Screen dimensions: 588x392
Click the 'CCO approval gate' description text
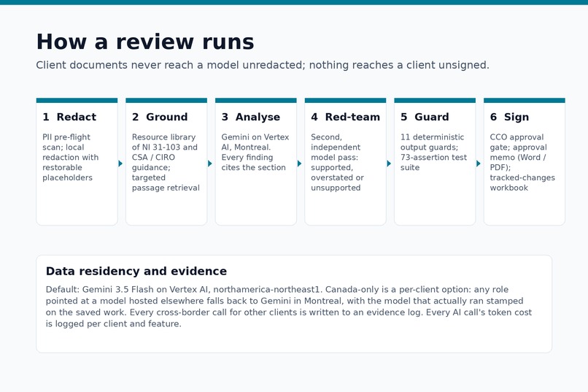tap(522, 162)
